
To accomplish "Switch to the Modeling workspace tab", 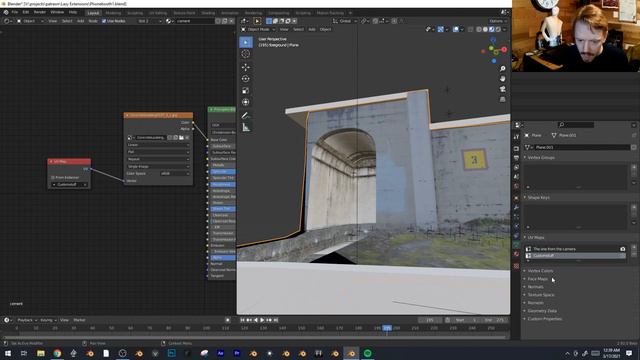I will [x=113, y=13].
